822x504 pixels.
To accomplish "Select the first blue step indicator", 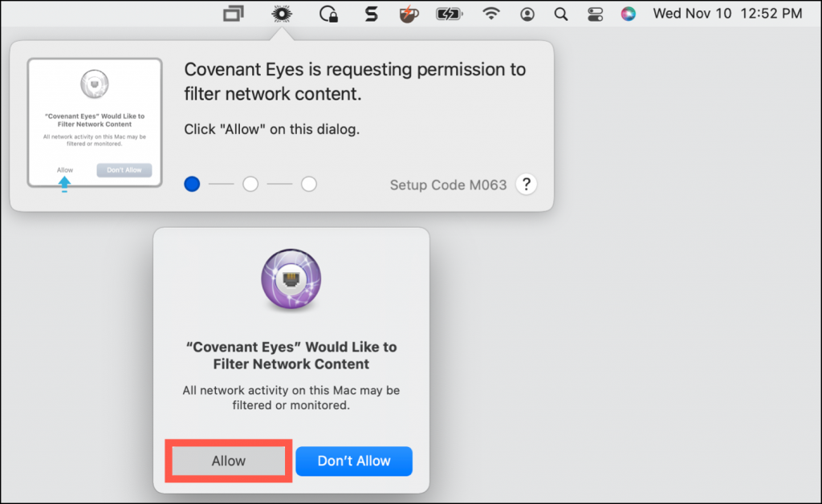I will [x=192, y=184].
